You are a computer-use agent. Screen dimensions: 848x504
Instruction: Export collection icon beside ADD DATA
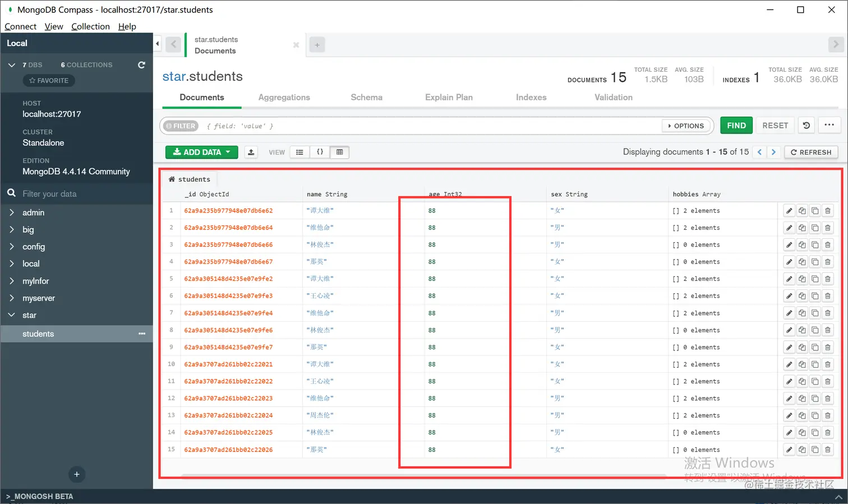click(x=251, y=152)
